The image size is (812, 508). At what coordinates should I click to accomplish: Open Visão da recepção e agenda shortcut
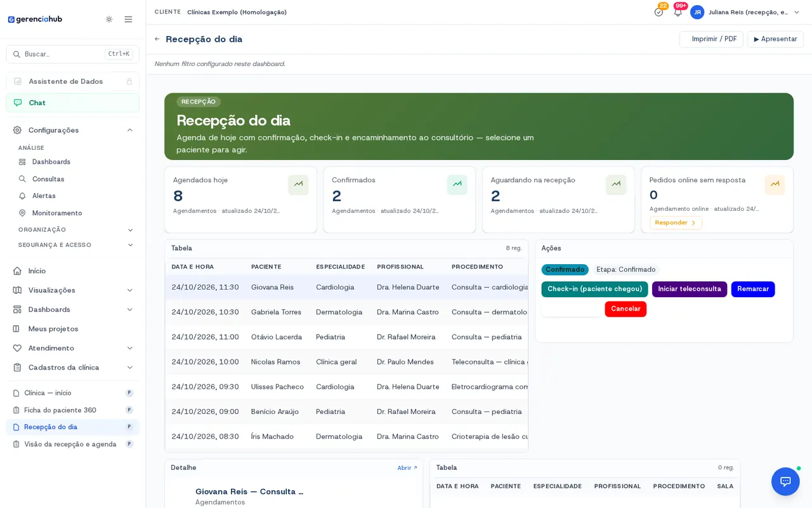click(72, 444)
